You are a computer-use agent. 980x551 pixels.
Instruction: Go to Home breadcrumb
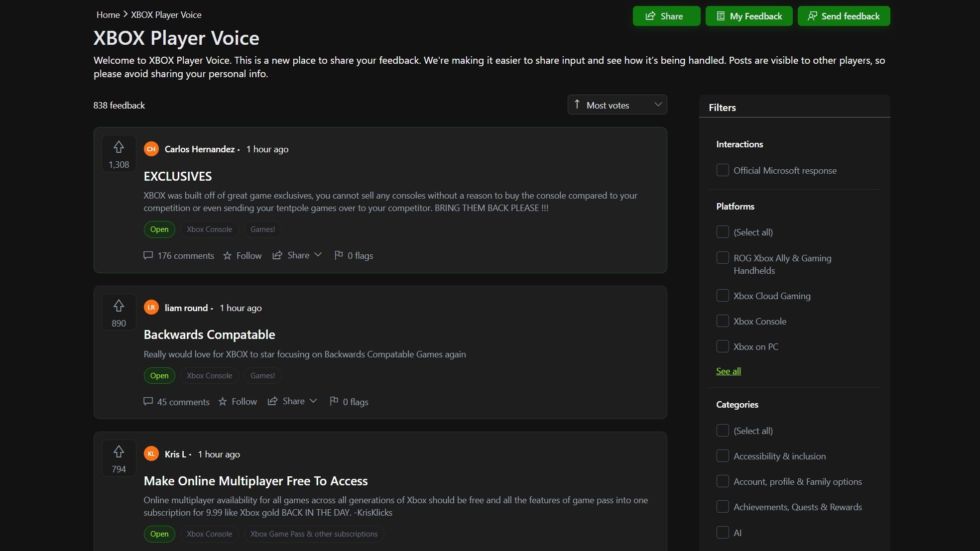point(108,15)
